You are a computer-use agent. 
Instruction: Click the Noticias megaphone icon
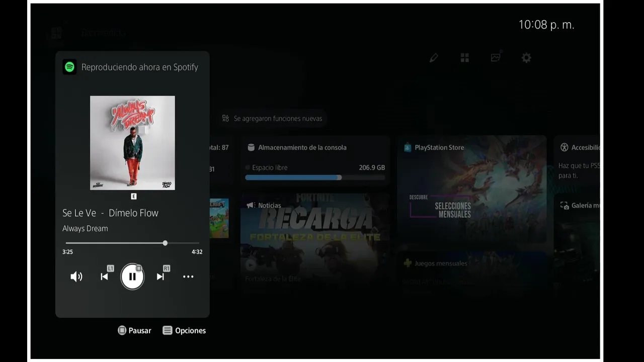tap(251, 205)
